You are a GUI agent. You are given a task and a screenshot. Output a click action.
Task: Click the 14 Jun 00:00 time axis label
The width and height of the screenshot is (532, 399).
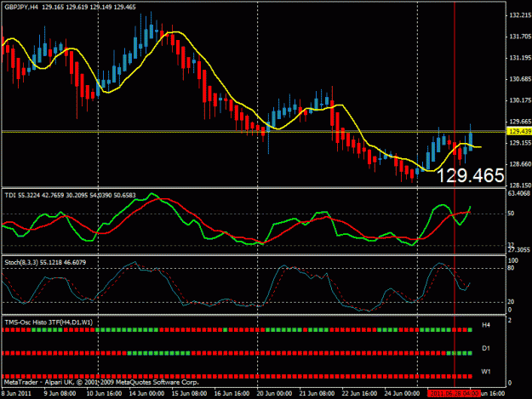[146, 394]
